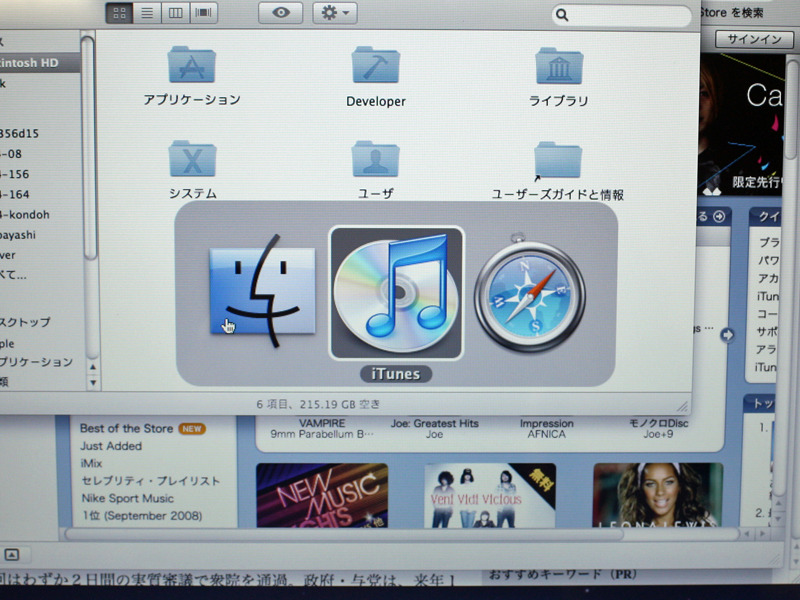Select the 356d15 item in Finder sidebar
This screenshot has width=800, height=600.
tap(19, 134)
